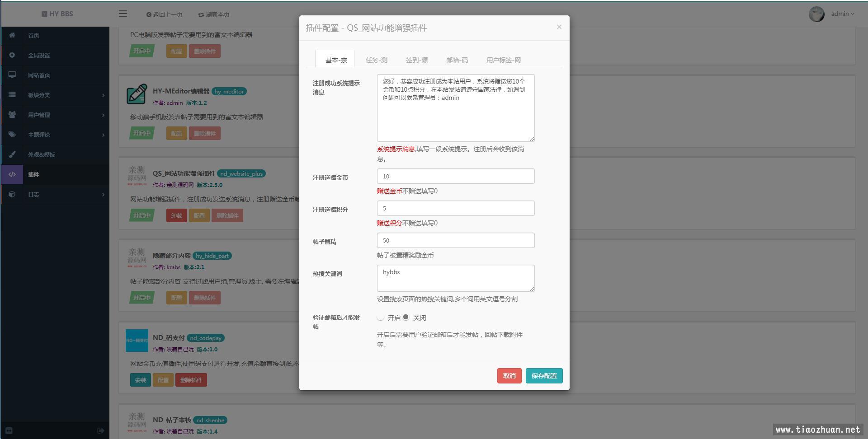Click the 注册送赠积分 input field
Image resolution: width=868 pixels, height=439 pixels.
[x=456, y=208]
